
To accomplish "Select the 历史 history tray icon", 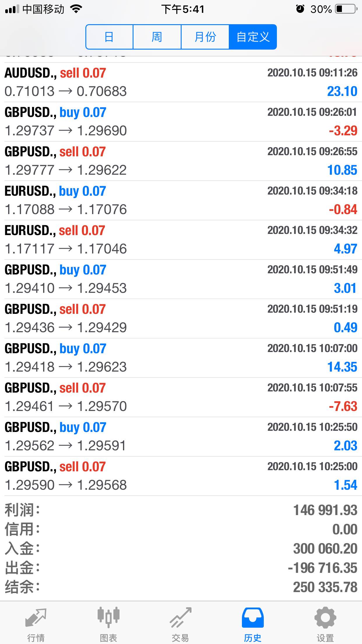I will click(x=253, y=618).
